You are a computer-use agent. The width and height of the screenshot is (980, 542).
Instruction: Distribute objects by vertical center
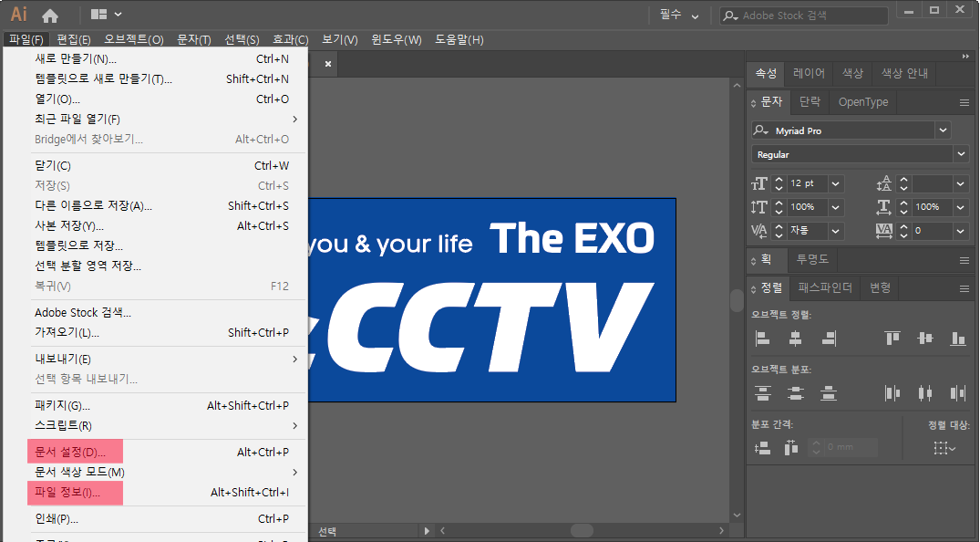tap(795, 393)
